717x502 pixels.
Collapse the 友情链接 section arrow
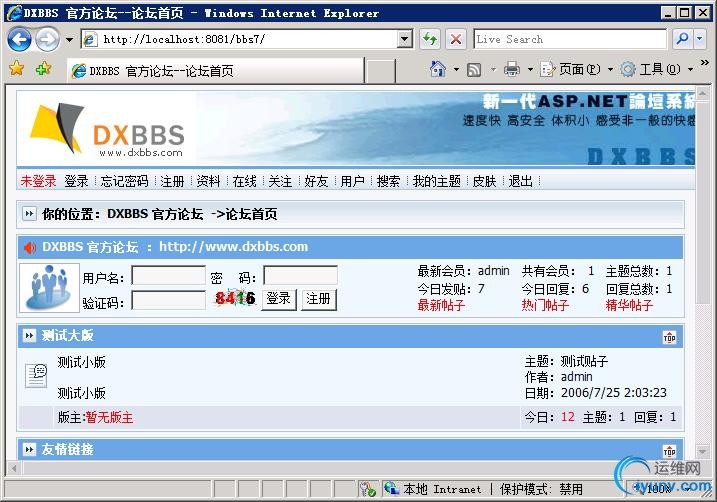pyautogui.click(x=29, y=450)
